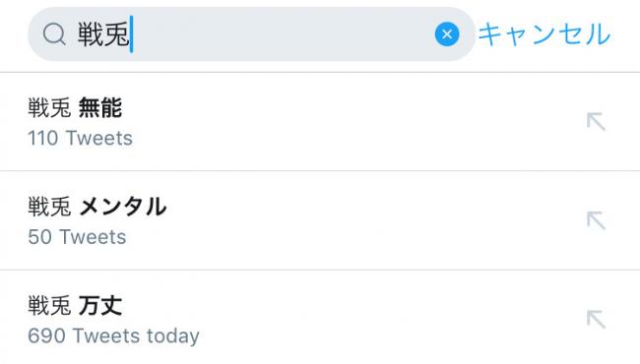Image resolution: width=640 pixels, height=364 pixels.
Task: Choose the bold 無能 keyword
Action: [x=100, y=108]
